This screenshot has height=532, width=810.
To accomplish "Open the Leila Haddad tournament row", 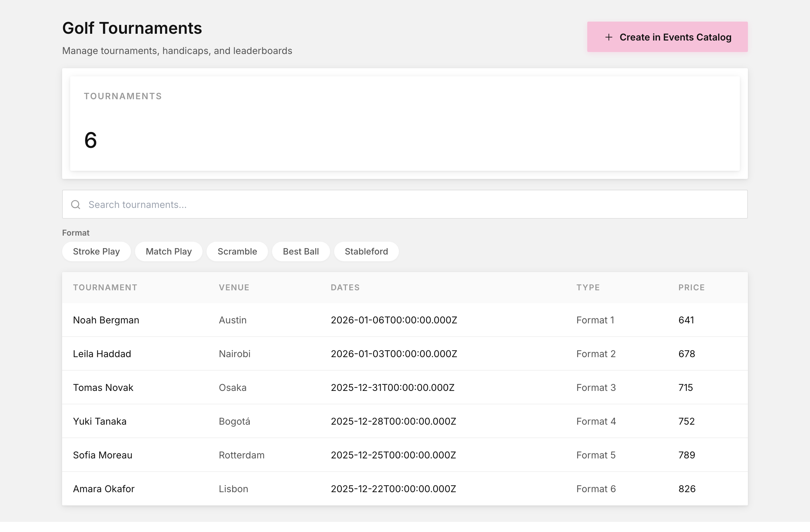I will click(x=405, y=354).
